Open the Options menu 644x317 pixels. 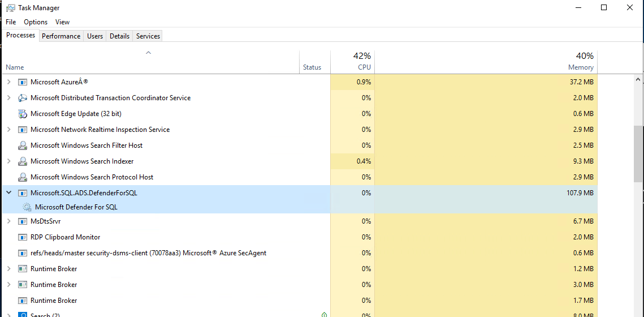click(x=36, y=22)
